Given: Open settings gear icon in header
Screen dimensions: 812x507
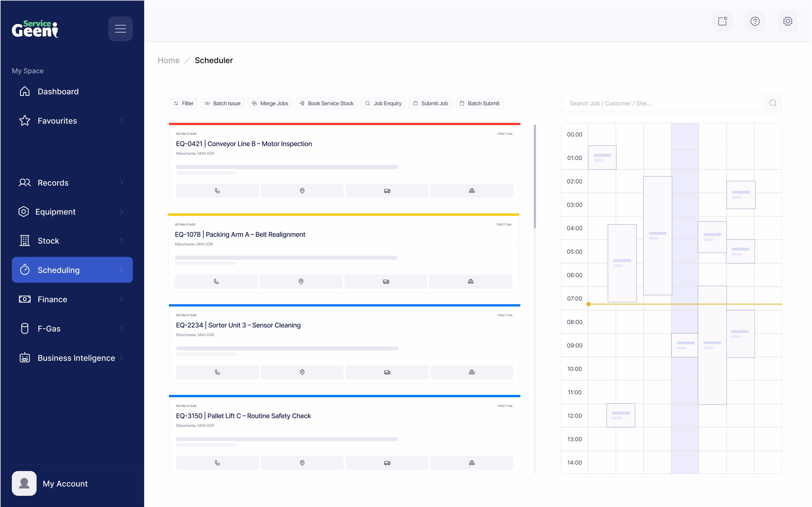Looking at the screenshot, I should click(787, 21).
